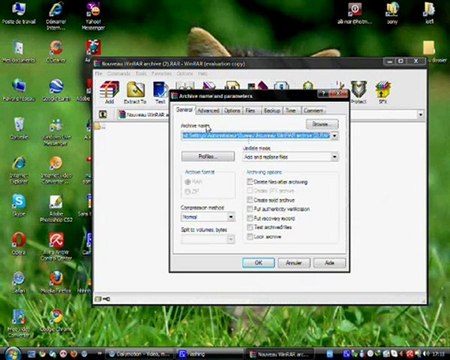The width and height of the screenshot is (450, 360).
Task: Open Internet Explorer desktop icon
Action: click(x=19, y=170)
